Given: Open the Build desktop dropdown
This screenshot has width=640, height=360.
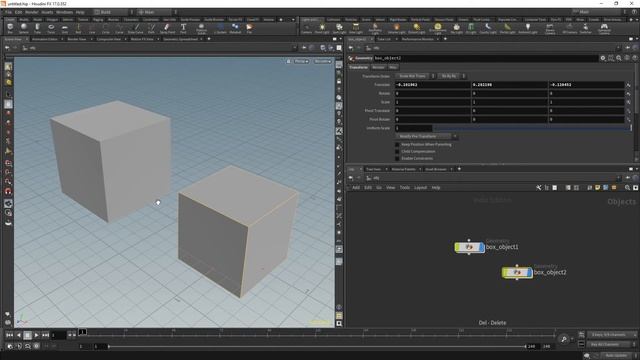Looking at the screenshot, I should click(x=113, y=12).
